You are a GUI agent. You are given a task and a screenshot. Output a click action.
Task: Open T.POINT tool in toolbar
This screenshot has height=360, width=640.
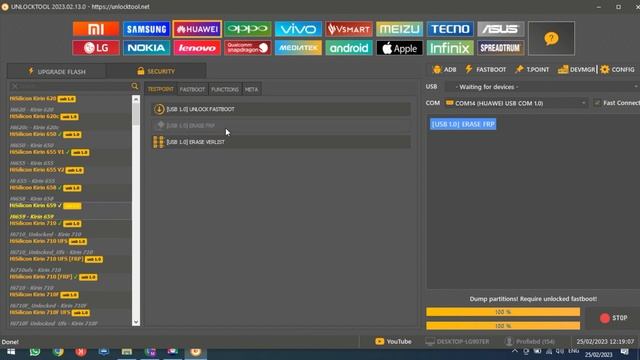(x=532, y=69)
